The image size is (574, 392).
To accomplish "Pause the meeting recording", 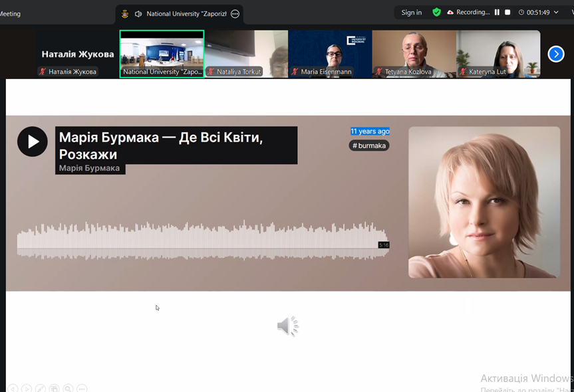I will (x=497, y=13).
